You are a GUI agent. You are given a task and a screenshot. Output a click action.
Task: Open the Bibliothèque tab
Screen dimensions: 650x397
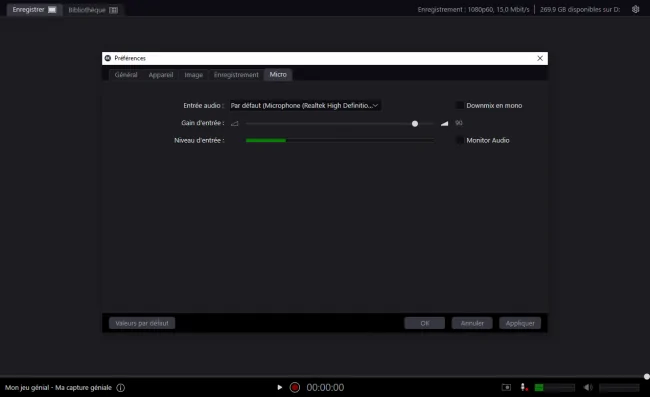tap(93, 10)
